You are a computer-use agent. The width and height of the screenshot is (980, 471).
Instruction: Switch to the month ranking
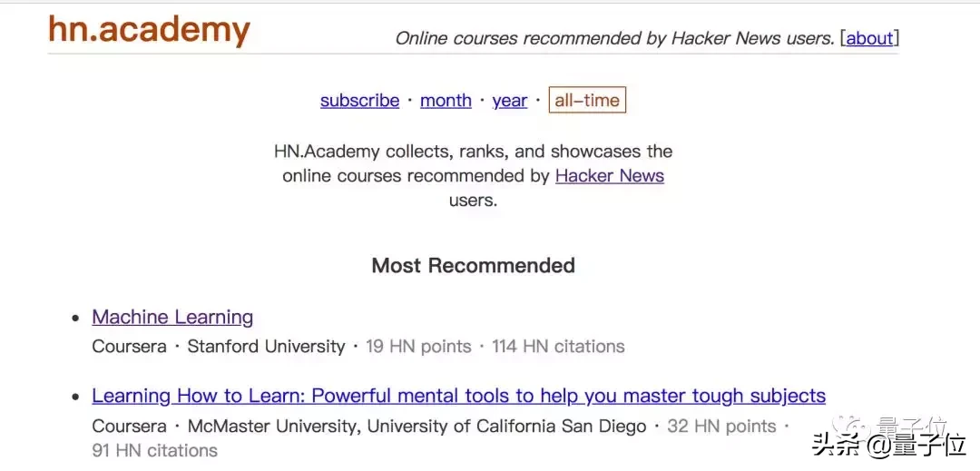pyautogui.click(x=446, y=101)
